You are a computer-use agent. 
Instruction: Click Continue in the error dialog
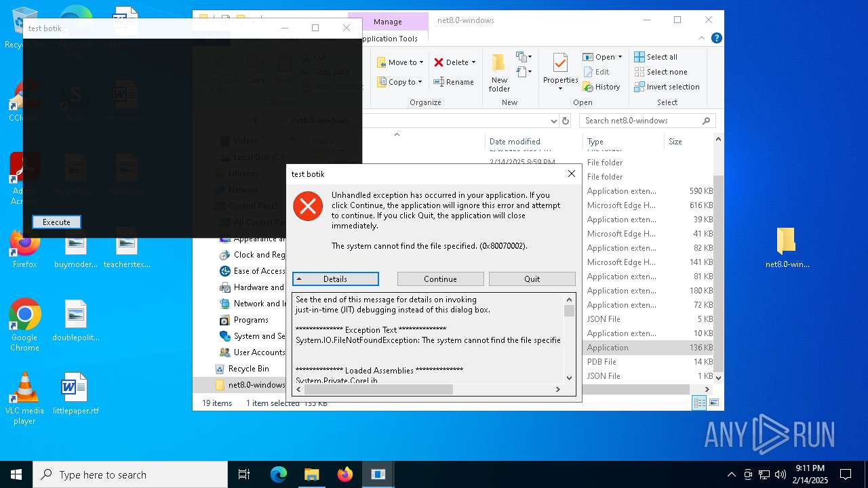440,279
